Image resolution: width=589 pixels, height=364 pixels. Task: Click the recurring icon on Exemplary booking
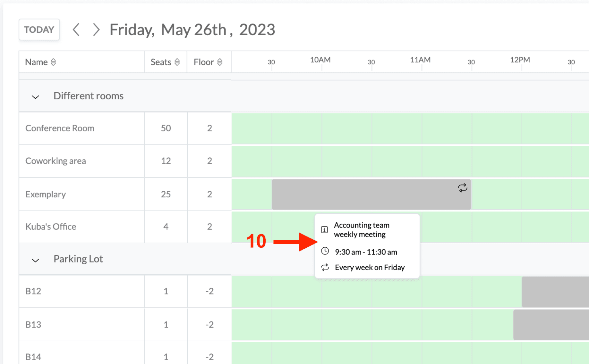[462, 188]
